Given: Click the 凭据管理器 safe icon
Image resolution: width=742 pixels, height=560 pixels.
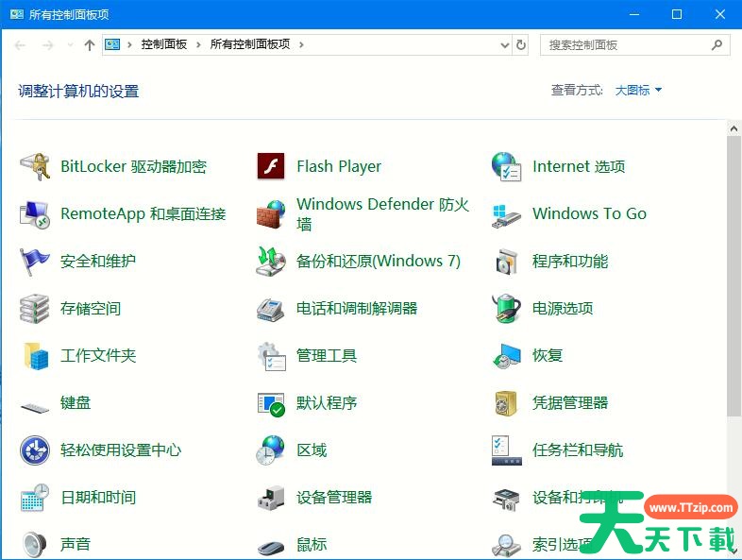Looking at the screenshot, I should click(x=506, y=403).
